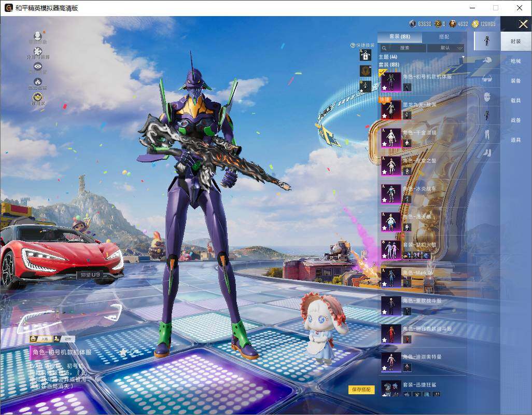
Task: Select the 角色-Mark.06 outfit thumbnail
Action: (391, 278)
